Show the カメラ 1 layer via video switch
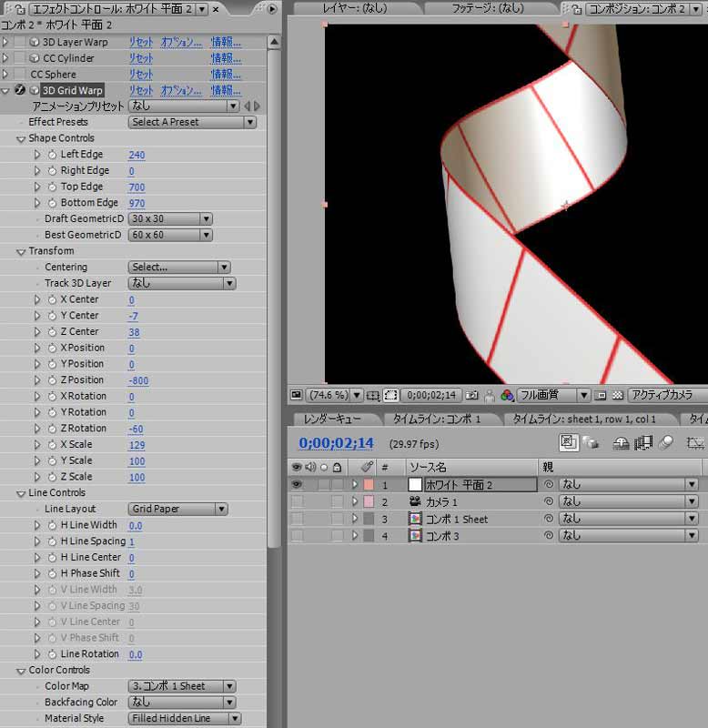708x728 pixels. (x=296, y=501)
